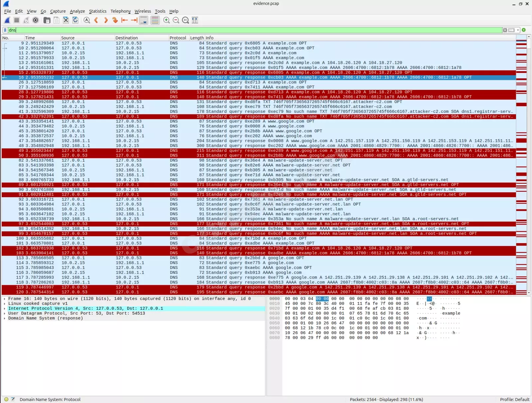This screenshot has height=403, width=532.
Task: Clear the display filter with X button
Action: (x=505, y=30)
